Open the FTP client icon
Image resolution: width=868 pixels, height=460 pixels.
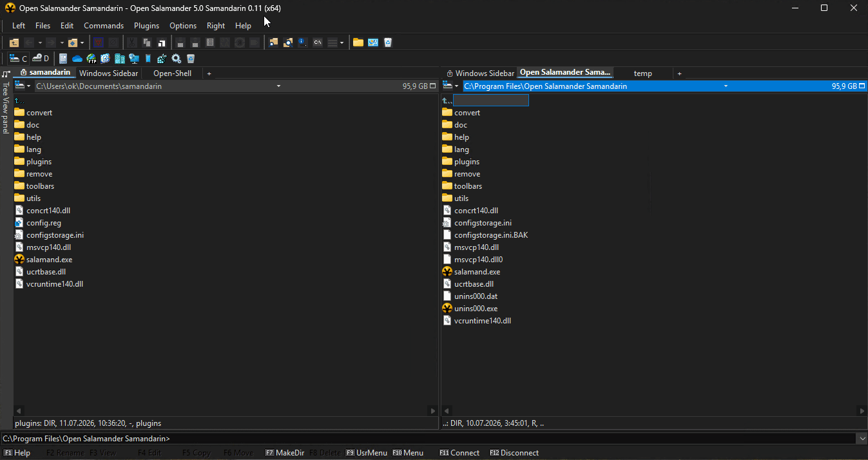coord(92,59)
